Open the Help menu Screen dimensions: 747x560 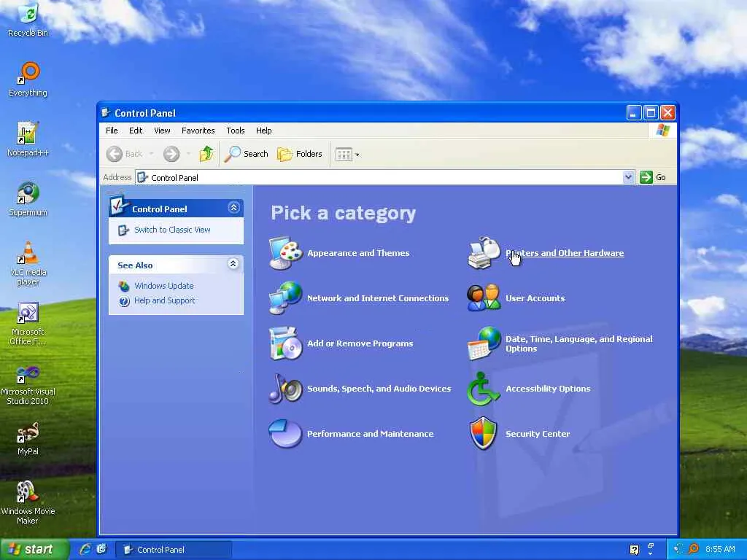click(x=263, y=131)
